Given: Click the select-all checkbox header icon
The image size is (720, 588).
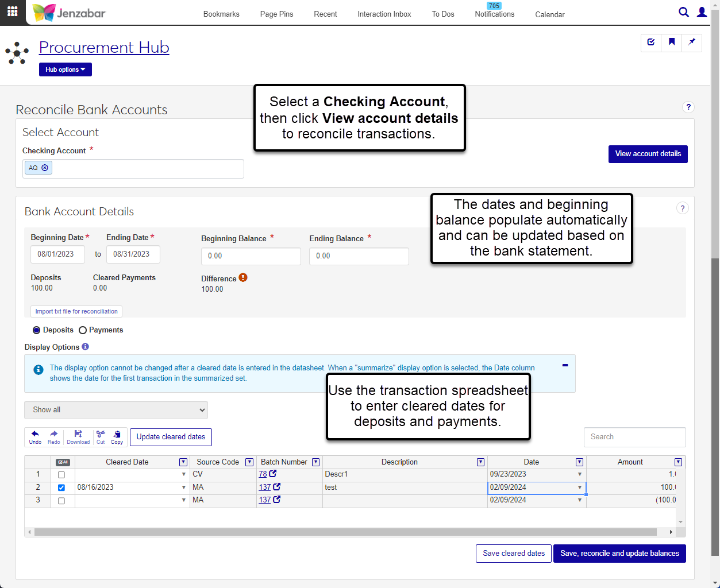Looking at the screenshot, I should 63,462.
